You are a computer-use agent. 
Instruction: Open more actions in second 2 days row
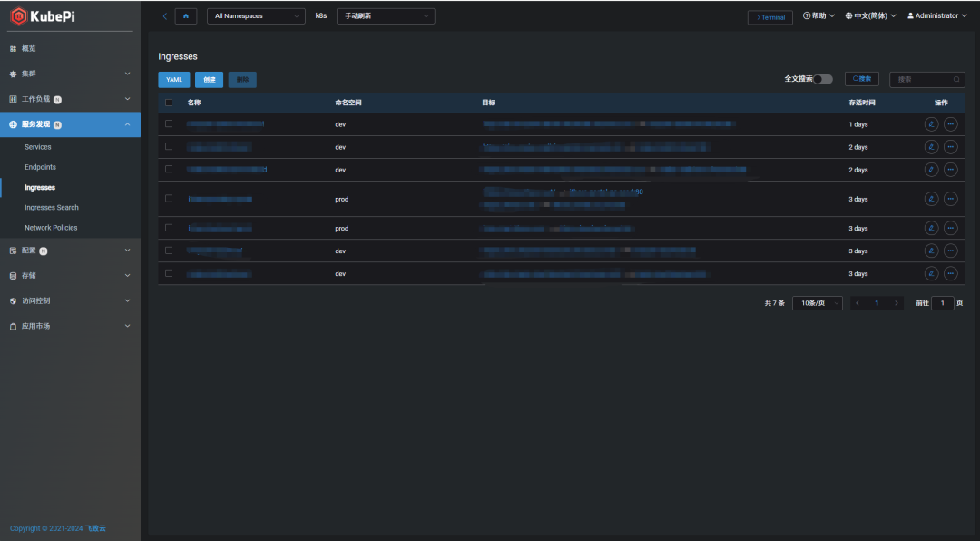pyautogui.click(x=951, y=170)
